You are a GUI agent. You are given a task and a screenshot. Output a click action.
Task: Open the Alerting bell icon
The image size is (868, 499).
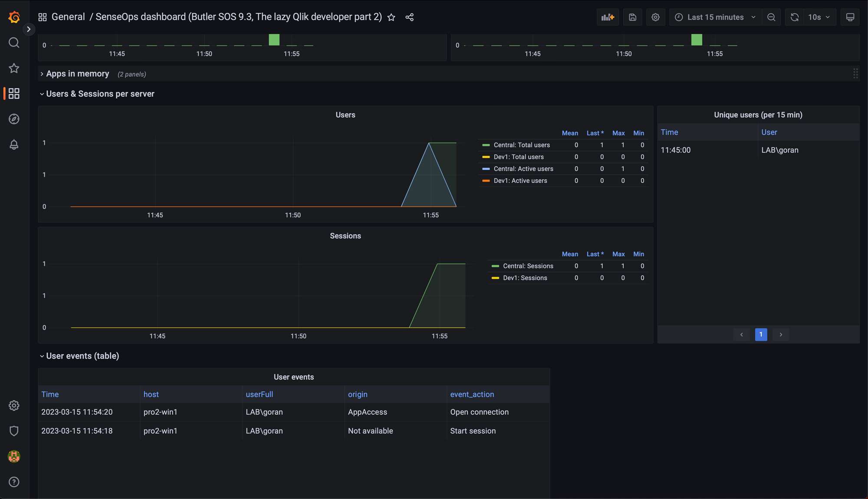point(14,145)
